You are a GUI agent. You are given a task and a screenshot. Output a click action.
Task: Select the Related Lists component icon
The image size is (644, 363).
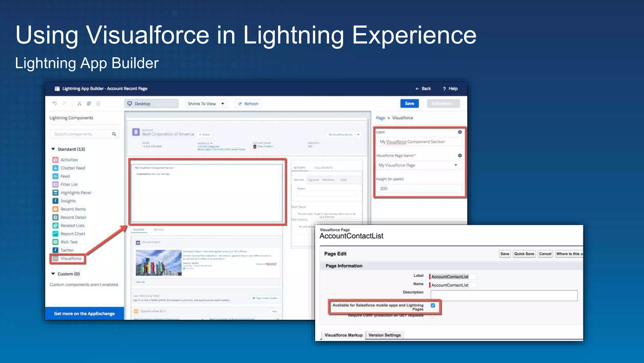(55, 225)
